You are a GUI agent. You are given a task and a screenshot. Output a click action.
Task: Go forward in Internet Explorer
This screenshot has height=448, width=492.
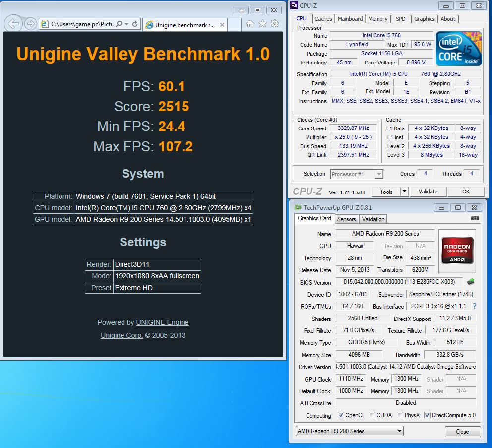(x=31, y=24)
